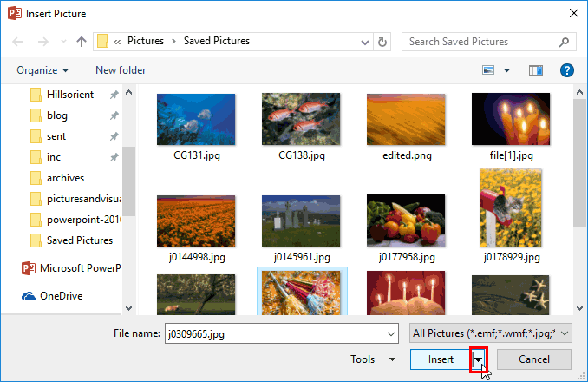Click the pin icon next to Hillsorient
Image resolution: width=588 pixels, height=382 pixels.
coord(114,95)
